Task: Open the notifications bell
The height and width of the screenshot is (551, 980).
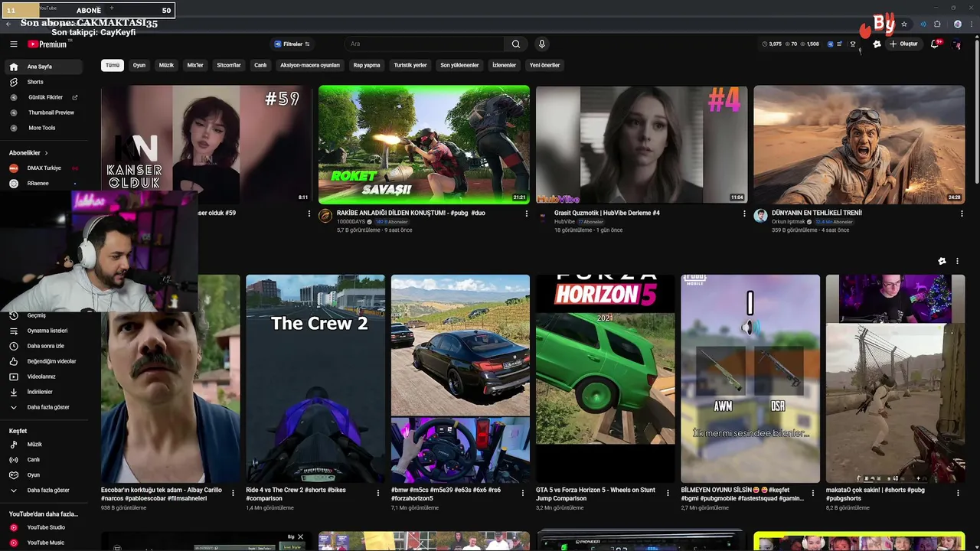Action: click(x=935, y=44)
